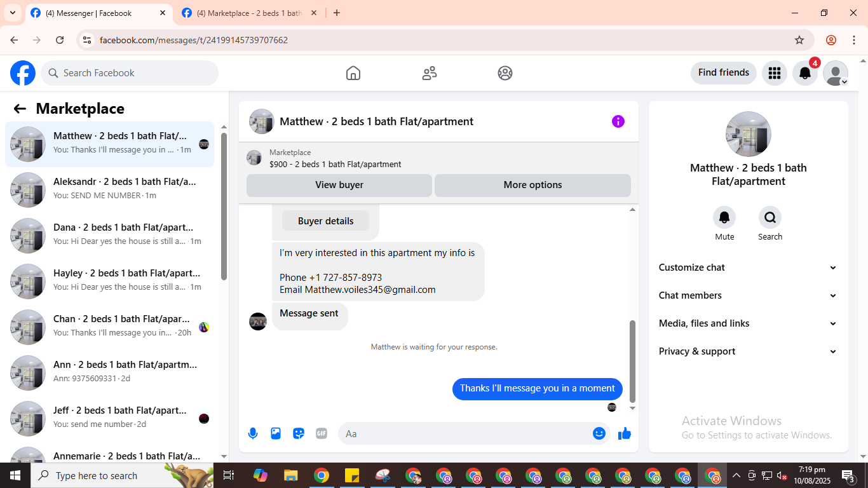Choose a sticker with the sticker icon
The height and width of the screenshot is (488, 868).
click(299, 433)
